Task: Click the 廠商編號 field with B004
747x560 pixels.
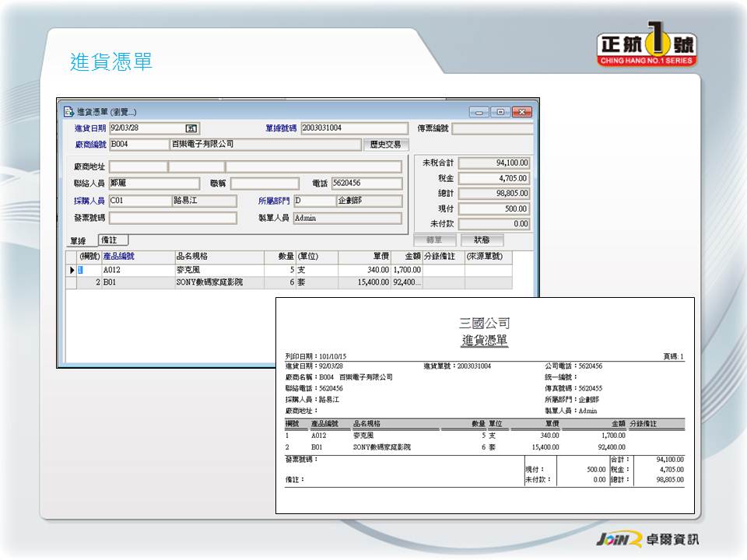Action: [139, 145]
